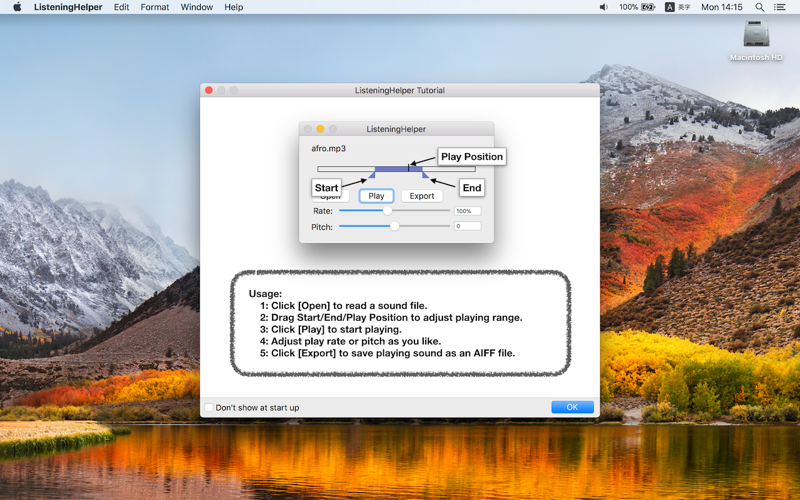Open the Notification Center icon

pyautogui.click(x=779, y=7)
